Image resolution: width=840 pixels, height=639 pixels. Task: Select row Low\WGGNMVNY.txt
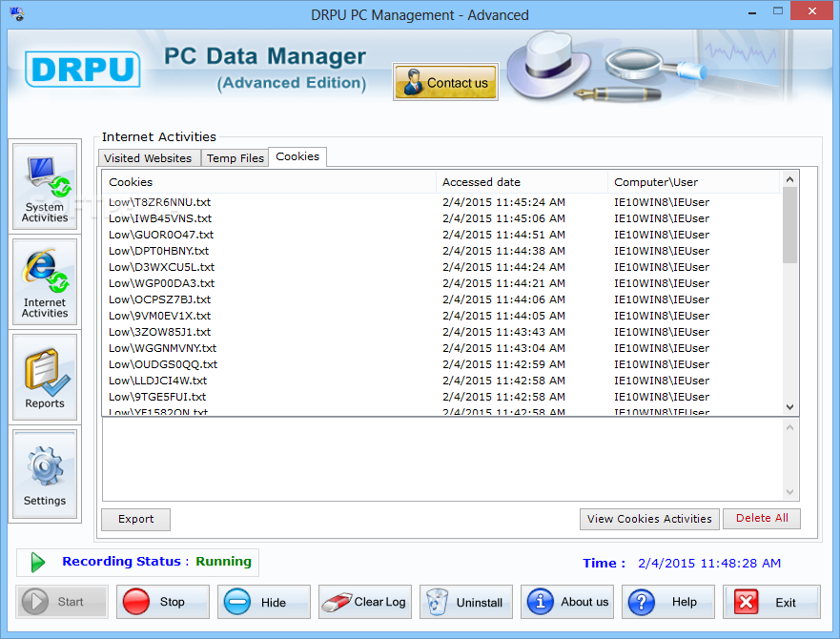(441, 348)
